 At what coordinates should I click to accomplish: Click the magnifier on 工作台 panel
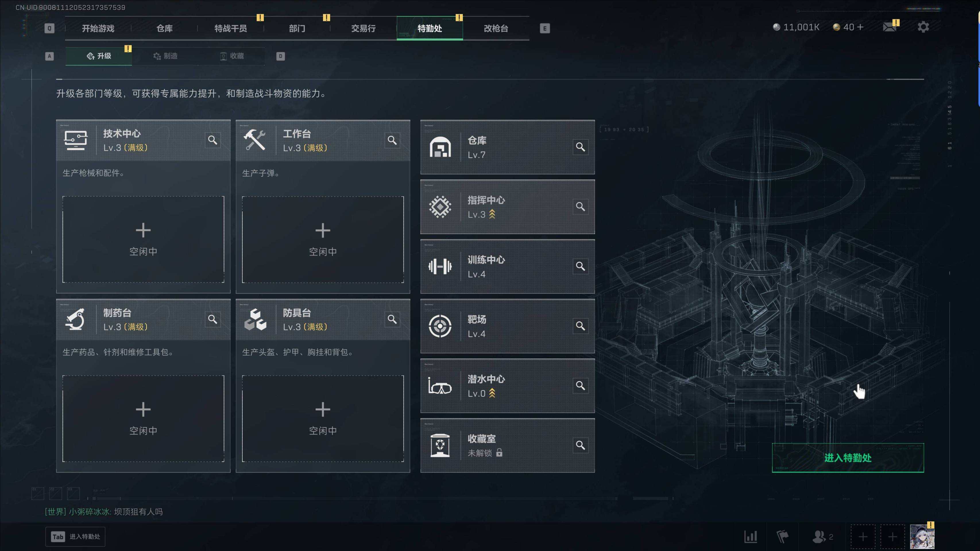(392, 140)
